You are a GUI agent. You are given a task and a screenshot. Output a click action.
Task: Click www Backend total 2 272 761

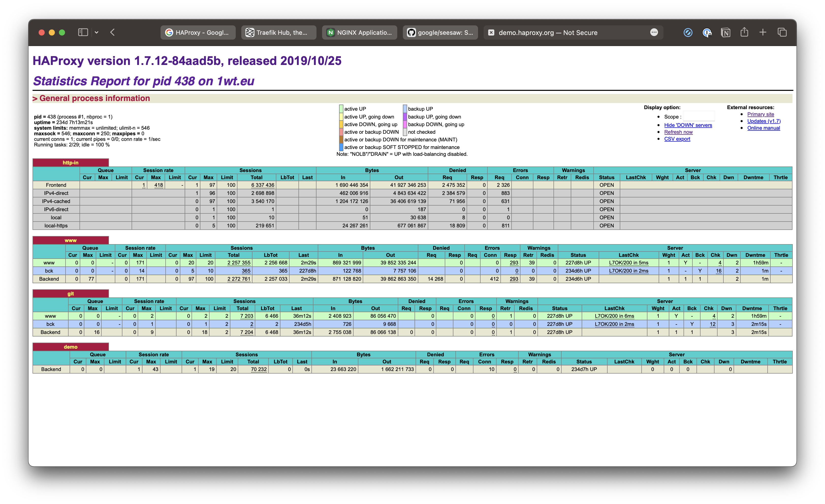click(239, 279)
